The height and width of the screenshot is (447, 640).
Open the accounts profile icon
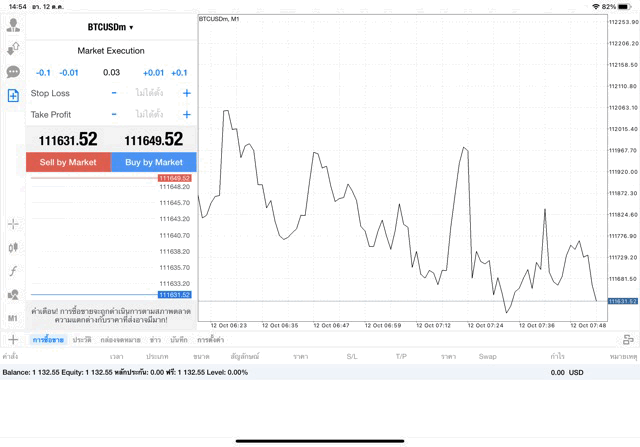pos(13,25)
